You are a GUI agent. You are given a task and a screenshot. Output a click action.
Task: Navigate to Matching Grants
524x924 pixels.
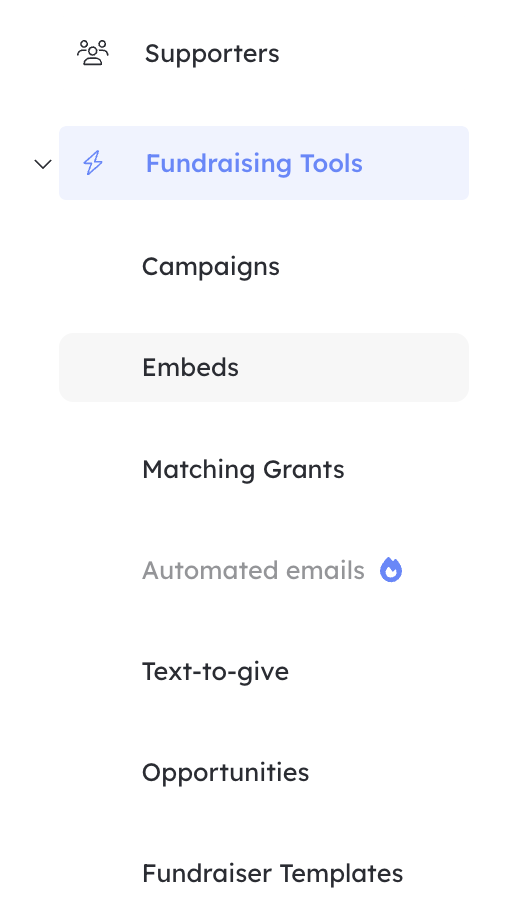[243, 470]
